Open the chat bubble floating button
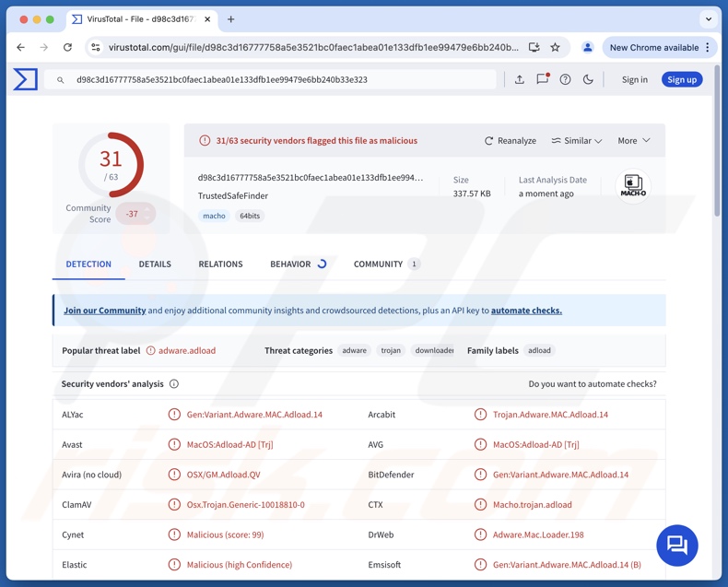728x587 pixels. [x=677, y=546]
